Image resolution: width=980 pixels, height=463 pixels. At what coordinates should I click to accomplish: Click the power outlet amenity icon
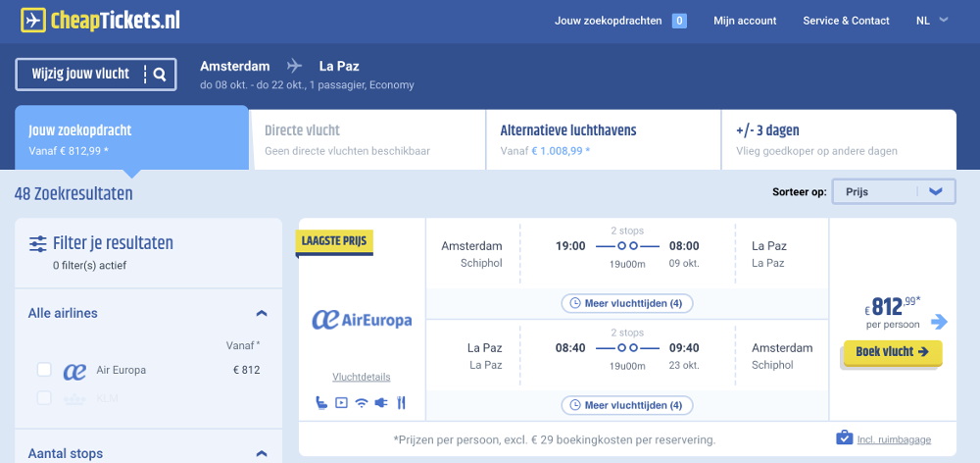coord(380,402)
